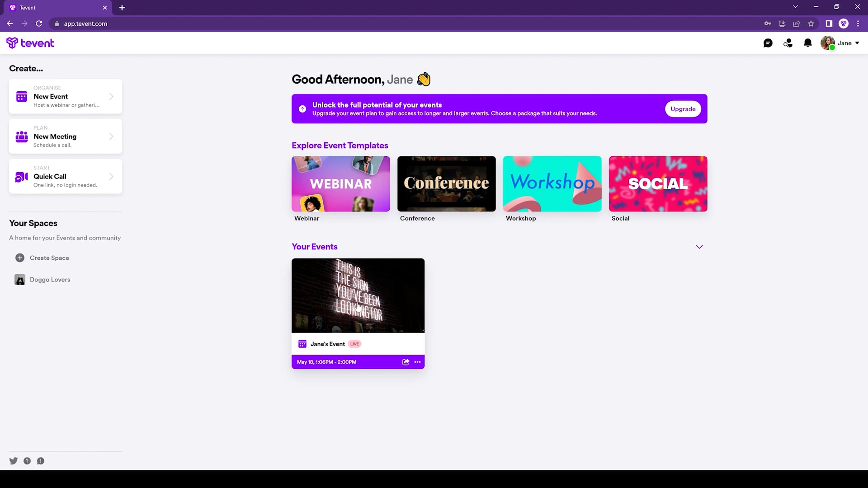Share Jane's Event via share icon

pyautogui.click(x=406, y=362)
